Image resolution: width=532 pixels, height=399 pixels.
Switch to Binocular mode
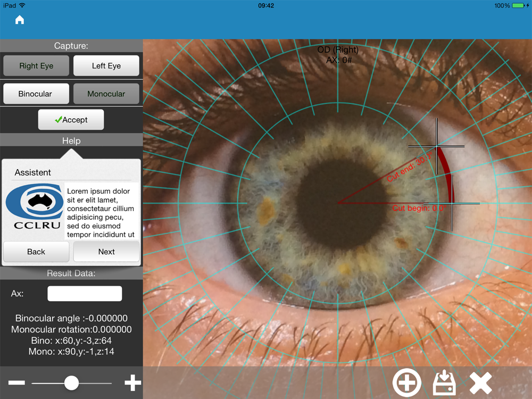click(x=36, y=94)
